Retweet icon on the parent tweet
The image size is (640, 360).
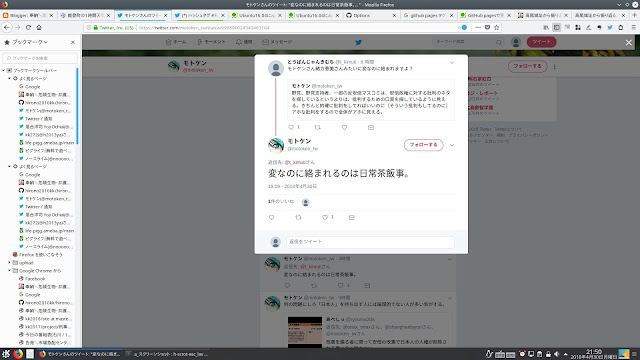[318, 127]
